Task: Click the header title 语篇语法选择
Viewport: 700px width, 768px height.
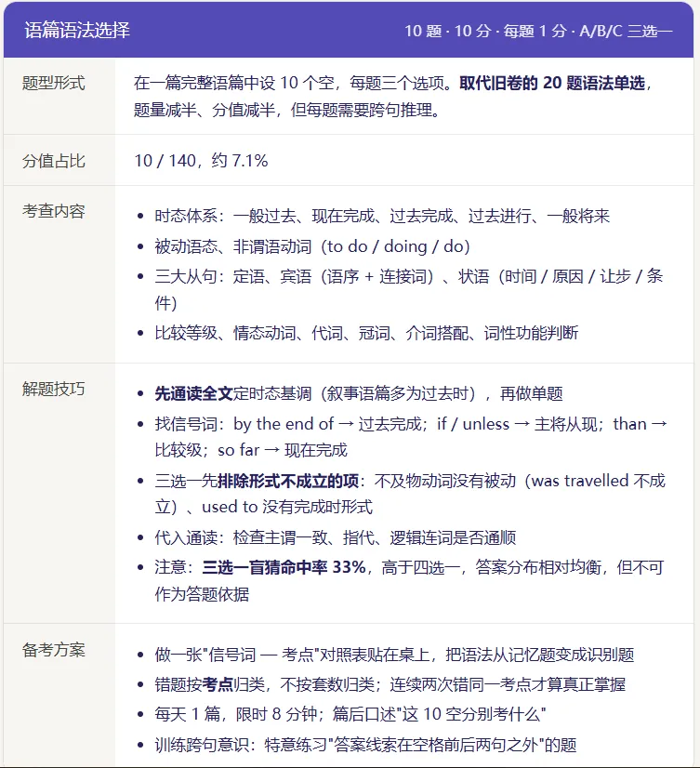Action: (x=77, y=31)
